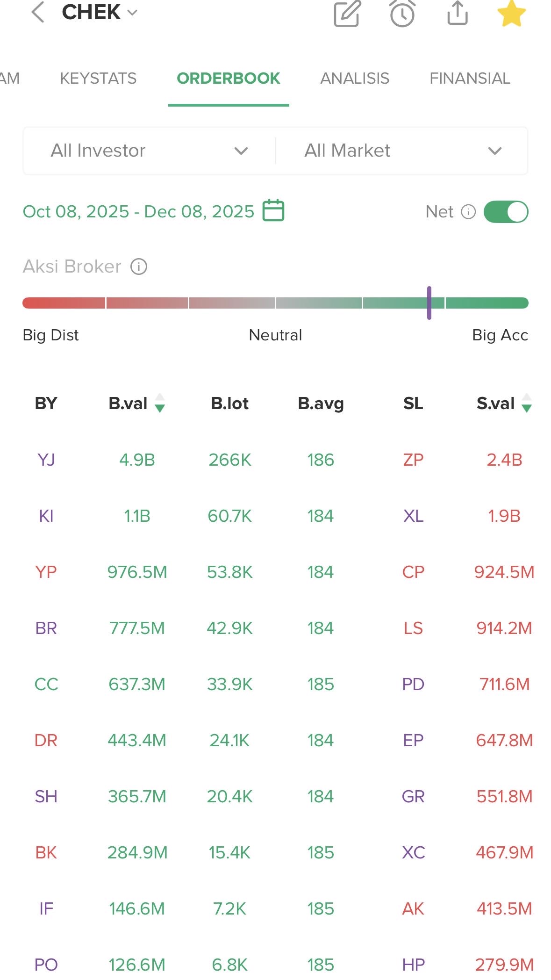Show the Aksi Broker info icon

tap(139, 267)
